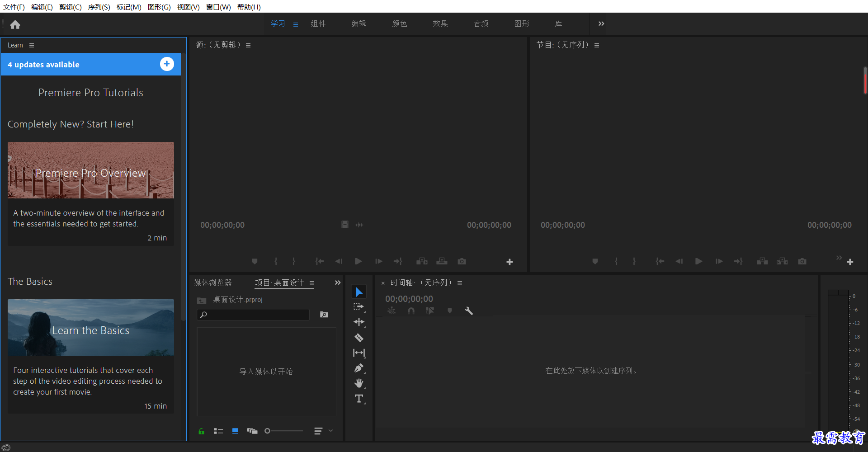Screen dimensions: 868x452
Task: Open 学习 workspace menu icon
Action: [296, 24]
